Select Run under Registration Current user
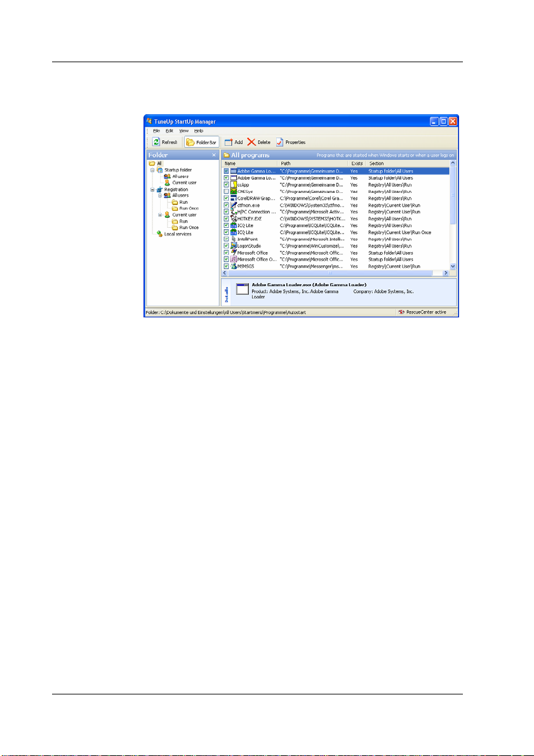Viewport: 534px width, 756px height. 180,222
